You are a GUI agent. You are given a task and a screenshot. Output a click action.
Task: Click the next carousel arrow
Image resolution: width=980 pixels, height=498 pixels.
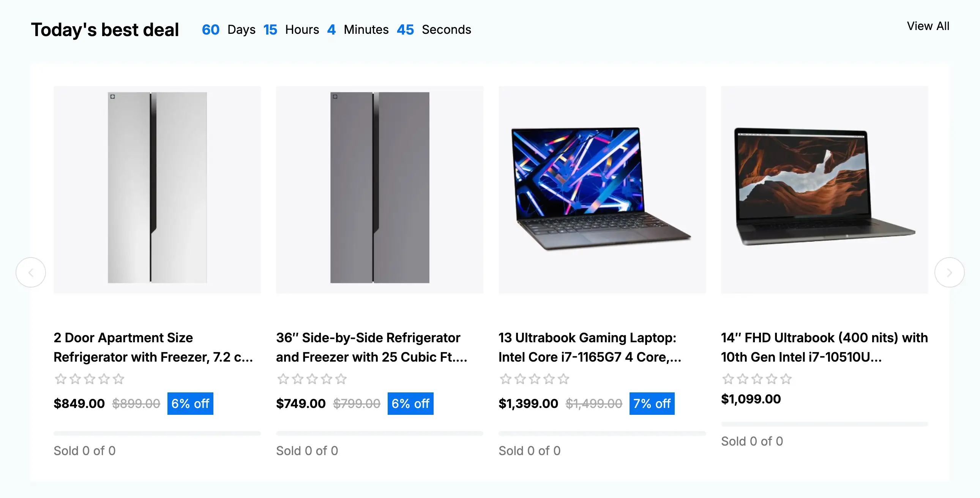click(949, 273)
